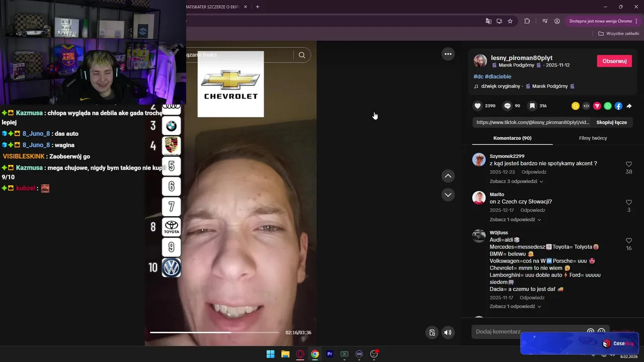The image size is (644, 362).
Task: Open W0jtuss commenter avatar
Action: [479, 236]
